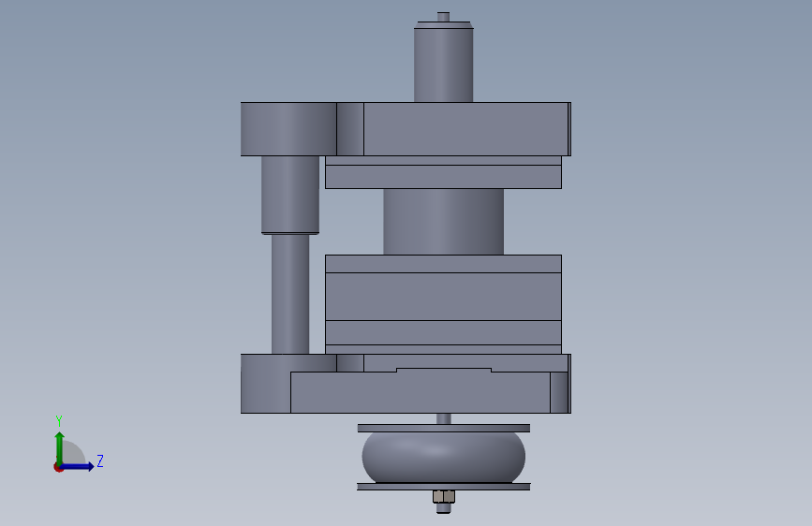Viewport: 812px width, 526px height.
Task: Select the rubber bellows air spring
Action: coord(444,457)
